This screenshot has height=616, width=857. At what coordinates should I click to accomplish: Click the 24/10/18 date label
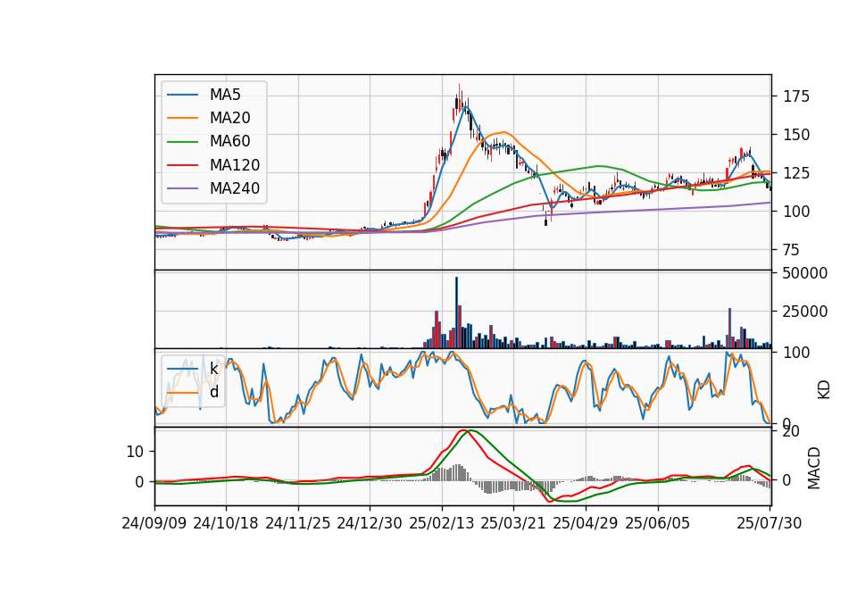(226, 523)
